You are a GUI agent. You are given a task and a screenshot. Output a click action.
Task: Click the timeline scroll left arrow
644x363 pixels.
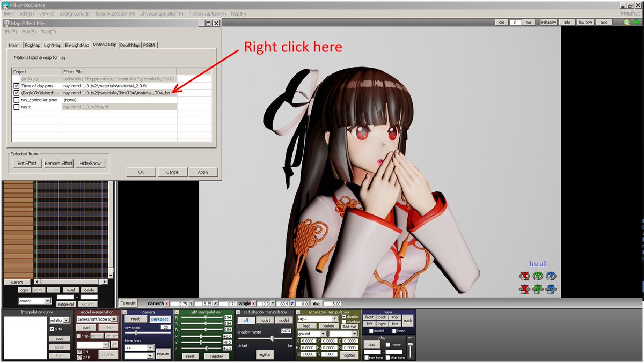pos(36,281)
